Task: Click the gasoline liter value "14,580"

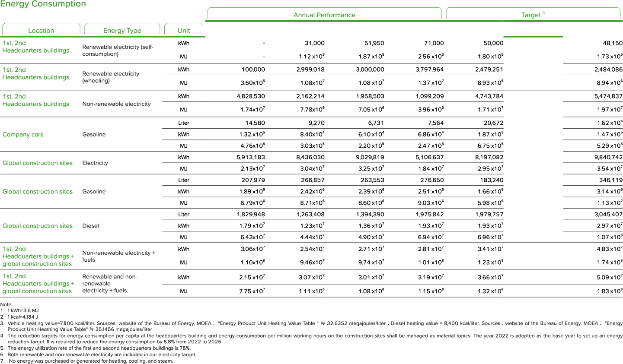Action: (x=255, y=123)
